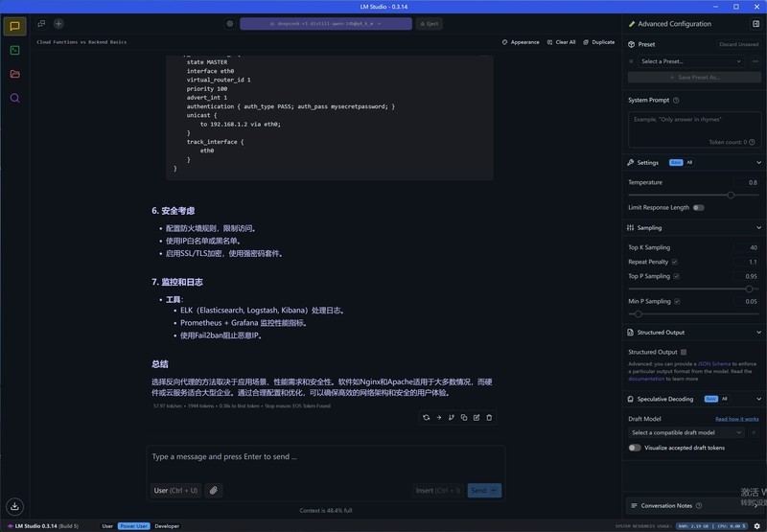Screen dimensions: 767x532
Task: Adjust the Top P Sampling slider handle
Action: [750, 289]
